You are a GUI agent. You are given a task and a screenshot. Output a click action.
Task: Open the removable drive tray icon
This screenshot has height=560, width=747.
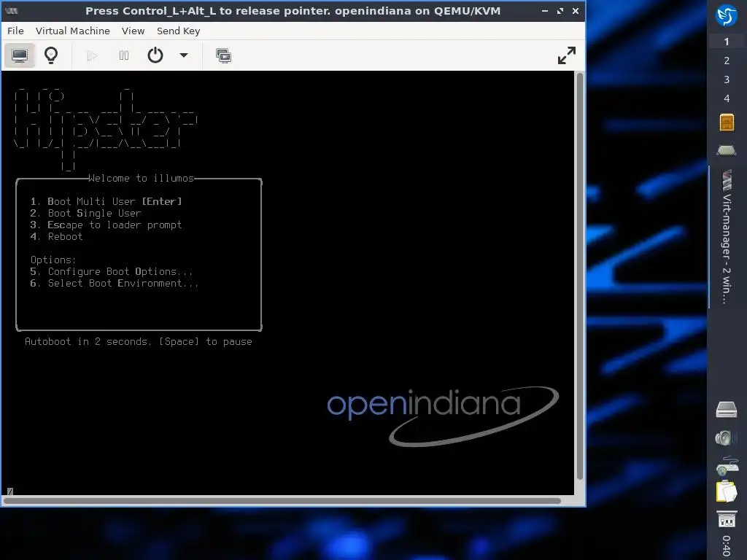[x=727, y=410]
